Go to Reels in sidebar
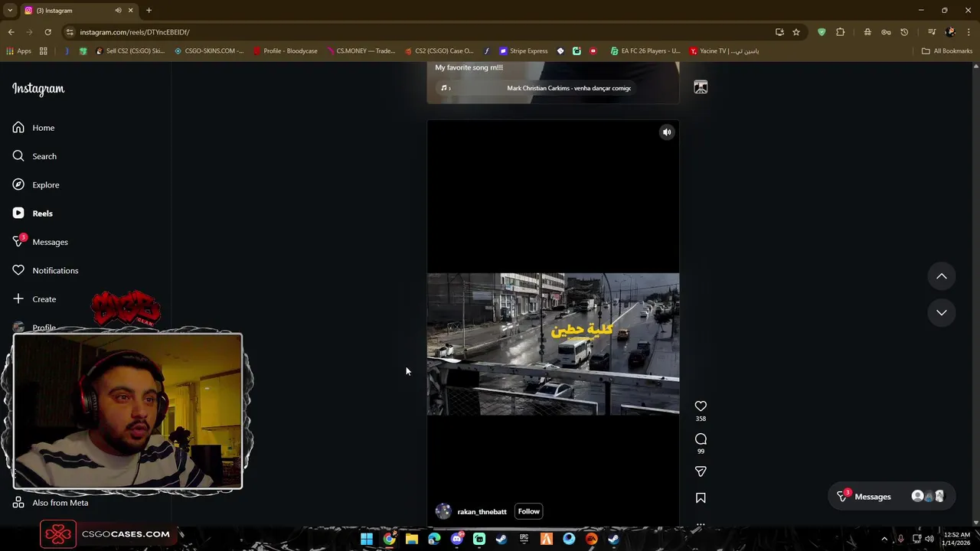Screen dimensions: 980x551 click(x=33, y=214)
